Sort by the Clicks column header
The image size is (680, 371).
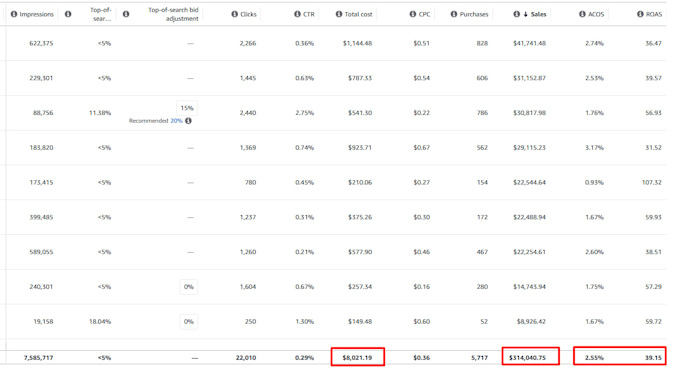click(x=248, y=14)
